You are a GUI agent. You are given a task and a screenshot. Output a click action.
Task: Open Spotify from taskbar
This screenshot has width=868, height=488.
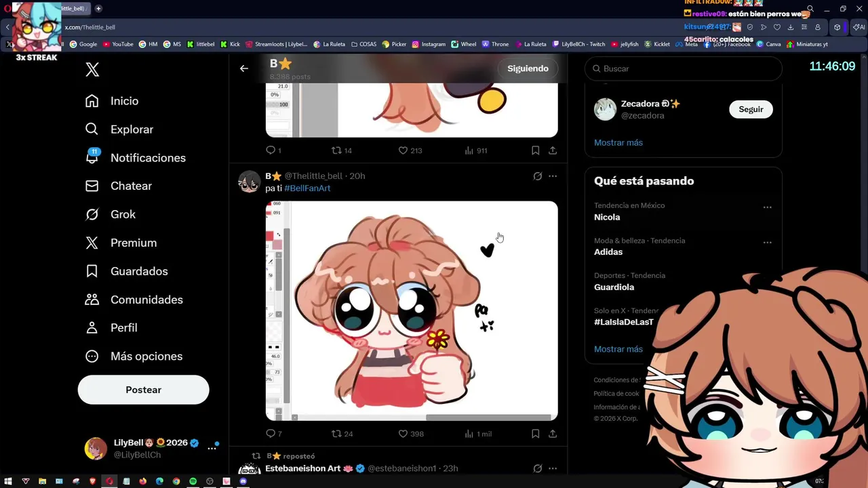(x=193, y=481)
